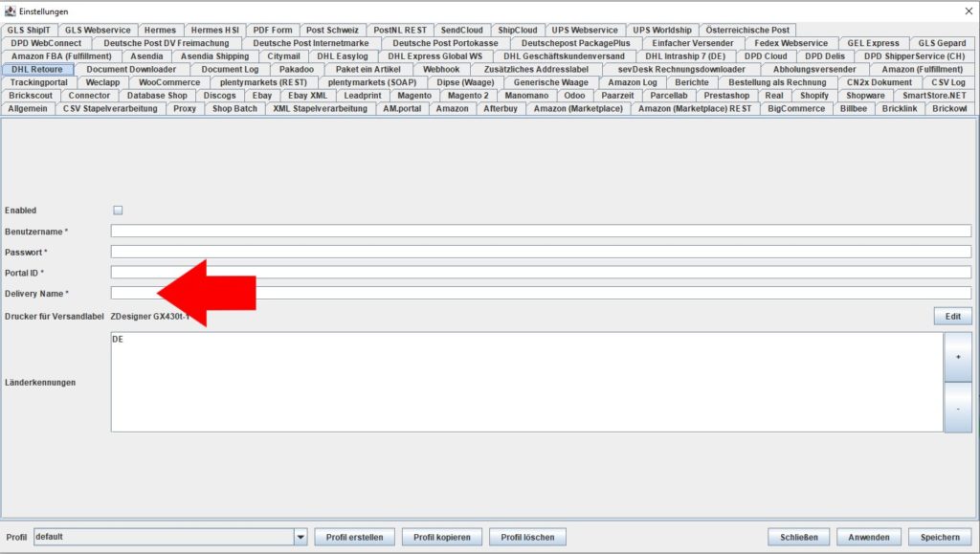Open the Einfacher Versender tab

coord(693,43)
